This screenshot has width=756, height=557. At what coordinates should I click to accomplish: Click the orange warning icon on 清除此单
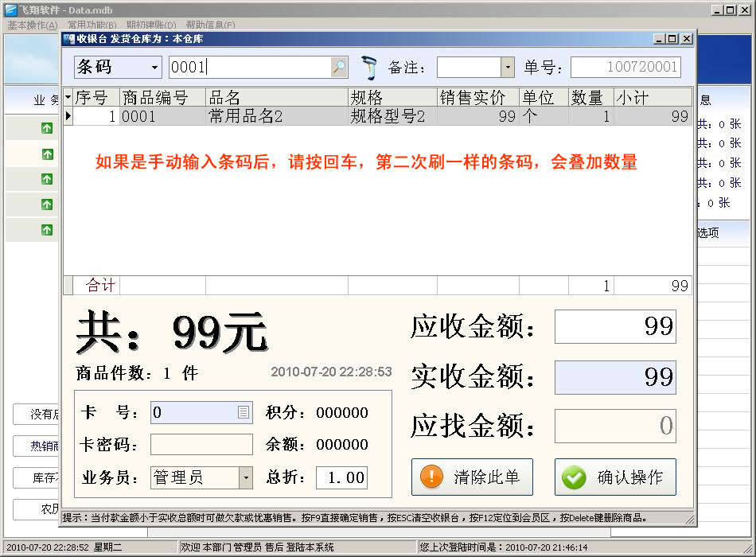point(431,477)
